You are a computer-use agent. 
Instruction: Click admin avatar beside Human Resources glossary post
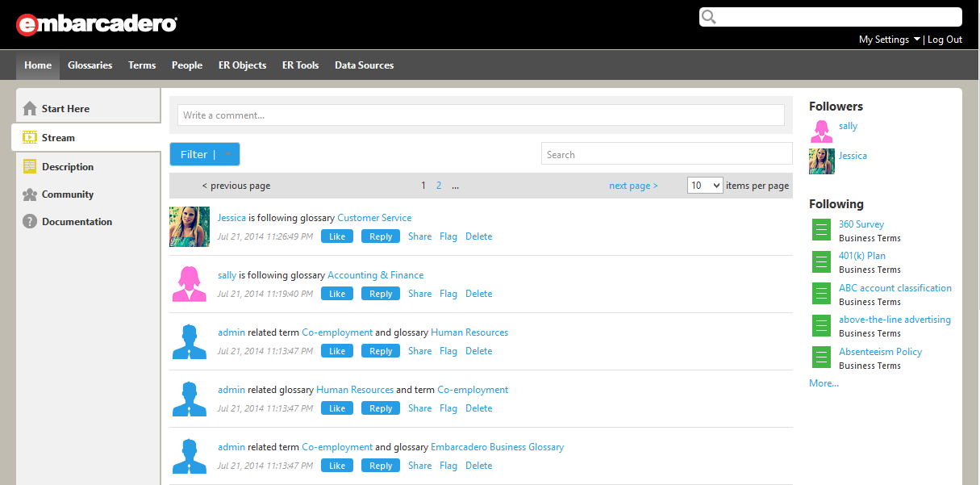(x=190, y=341)
